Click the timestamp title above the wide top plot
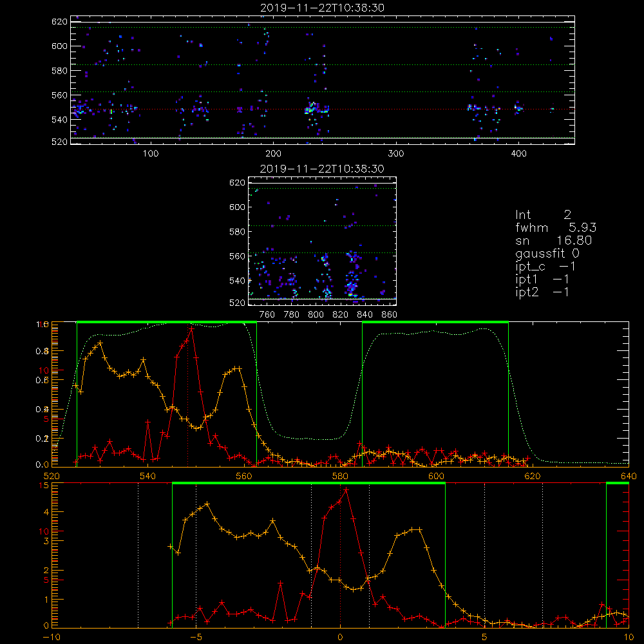The width and height of the screenshot is (644, 644). click(322, 8)
